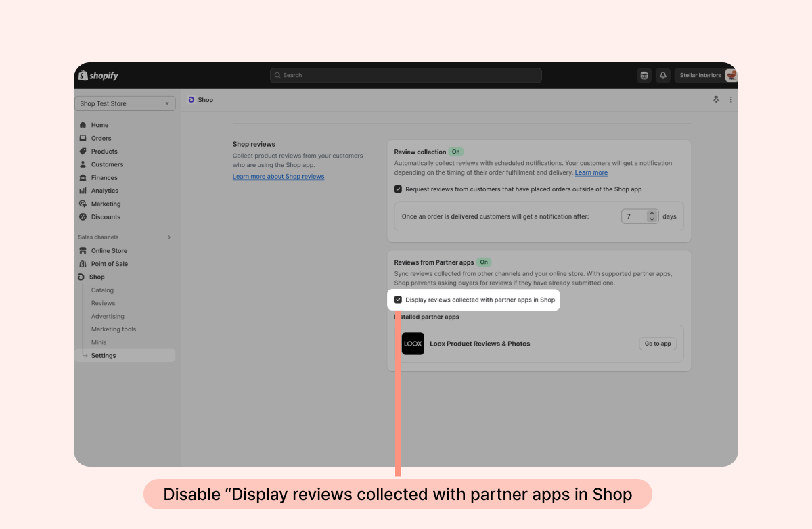
Task: Click the days stepper arrows
Action: pyautogui.click(x=652, y=216)
